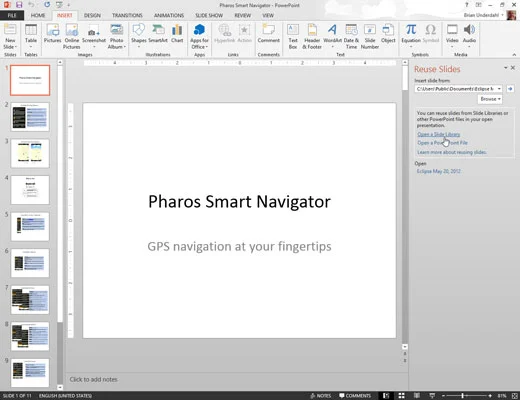Click to add notes area
Viewport: 520px width, 400px height.
click(x=94, y=379)
